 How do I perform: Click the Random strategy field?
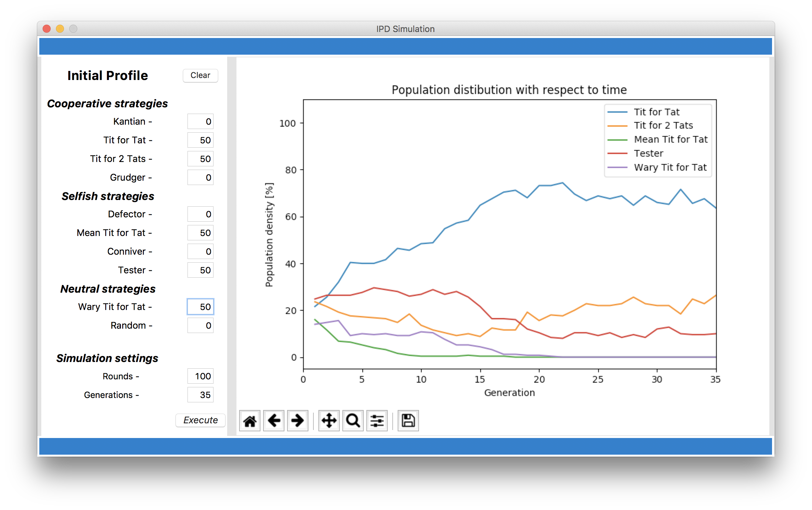(x=200, y=325)
